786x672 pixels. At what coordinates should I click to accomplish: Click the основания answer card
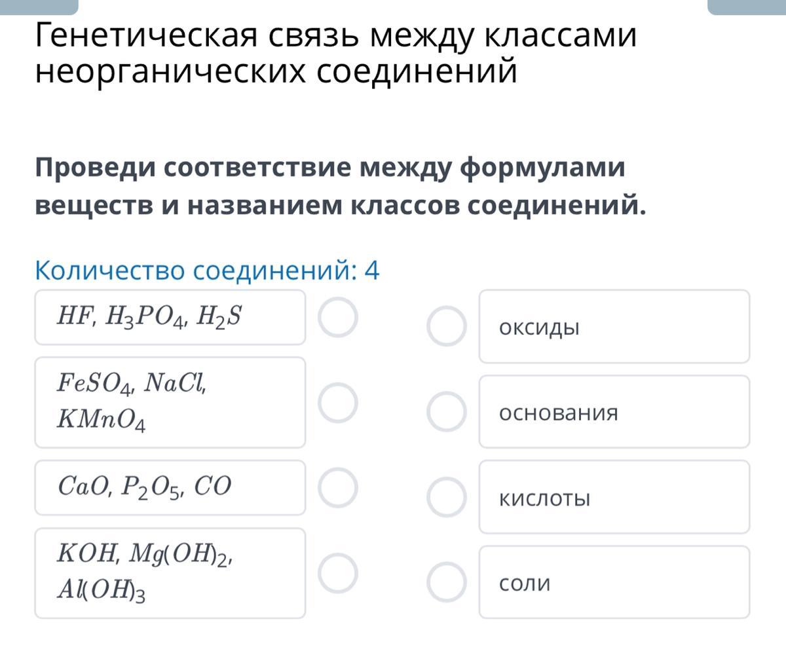coord(614,411)
